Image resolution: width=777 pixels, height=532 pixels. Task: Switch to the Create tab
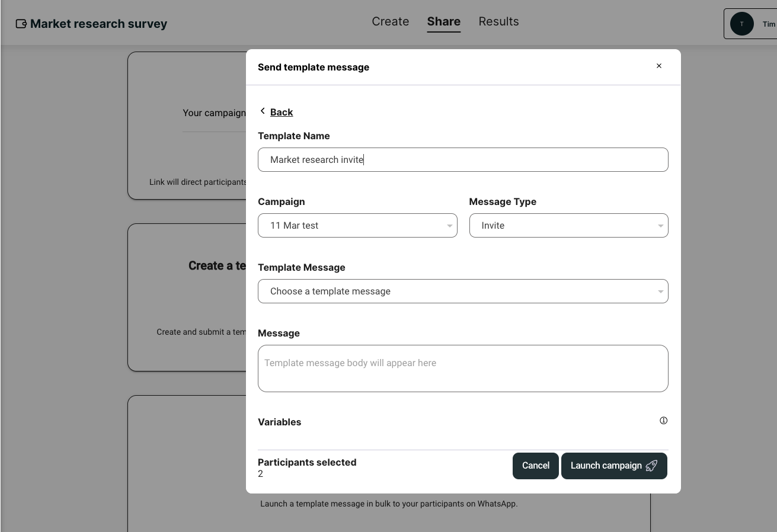coord(390,21)
